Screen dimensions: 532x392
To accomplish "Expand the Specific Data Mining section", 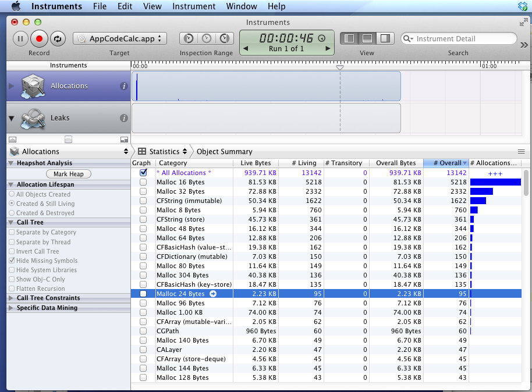I will pos(11,308).
